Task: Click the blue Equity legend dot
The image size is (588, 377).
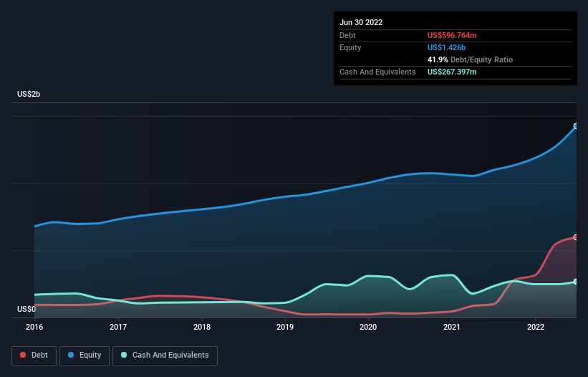Action: (x=71, y=355)
